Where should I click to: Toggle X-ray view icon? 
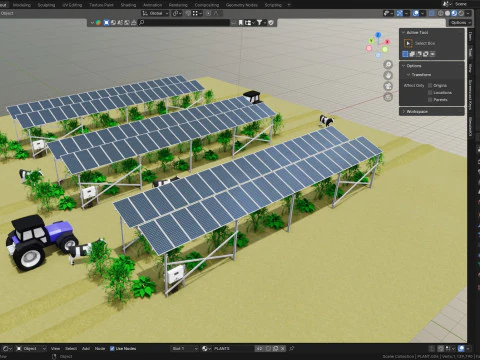tap(432, 13)
